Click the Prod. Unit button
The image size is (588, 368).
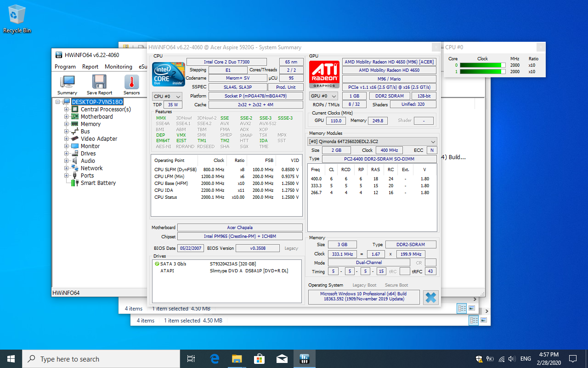tap(286, 87)
